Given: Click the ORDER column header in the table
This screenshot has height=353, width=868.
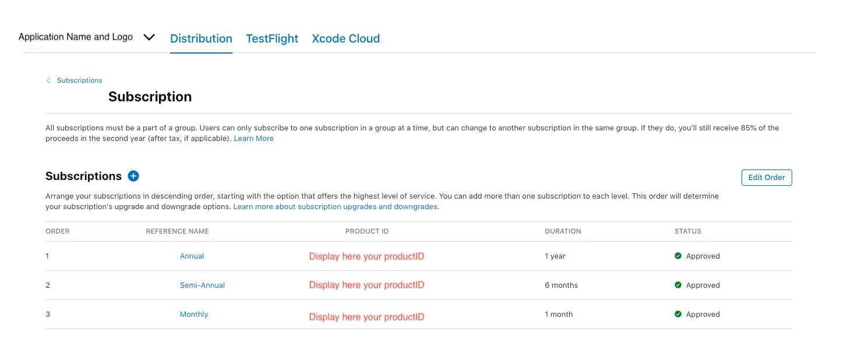Looking at the screenshot, I should pyautogui.click(x=57, y=231).
